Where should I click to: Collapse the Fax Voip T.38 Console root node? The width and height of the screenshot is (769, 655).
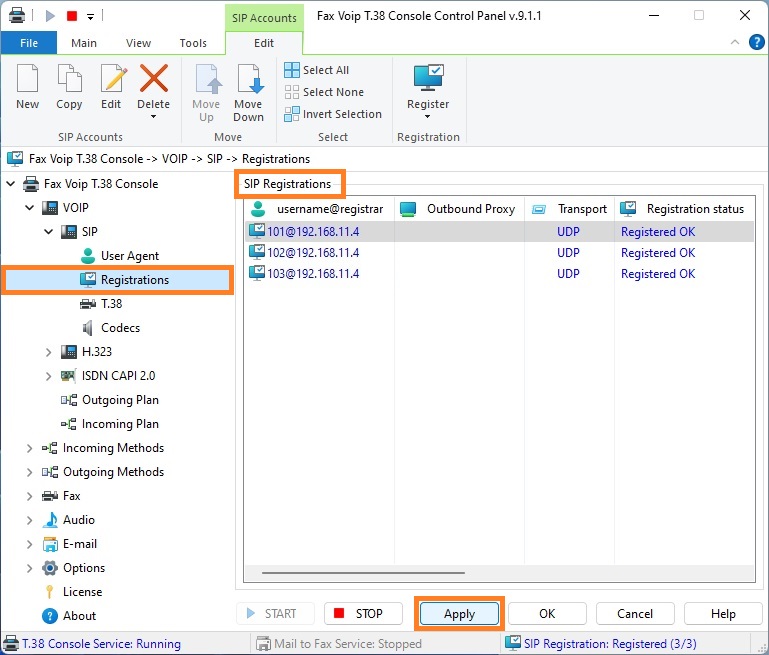point(11,184)
